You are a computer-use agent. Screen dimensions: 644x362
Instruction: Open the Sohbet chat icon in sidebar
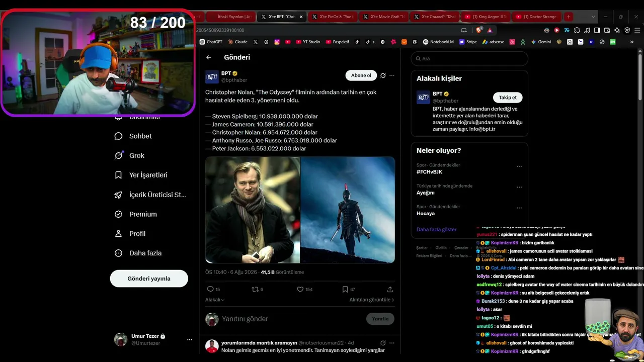tap(118, 136)
